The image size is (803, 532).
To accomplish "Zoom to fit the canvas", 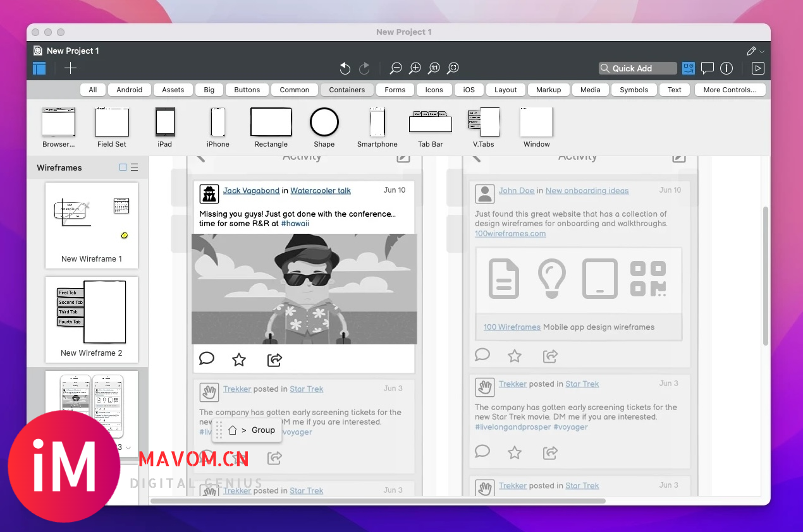I will click(x=453, y=68).
